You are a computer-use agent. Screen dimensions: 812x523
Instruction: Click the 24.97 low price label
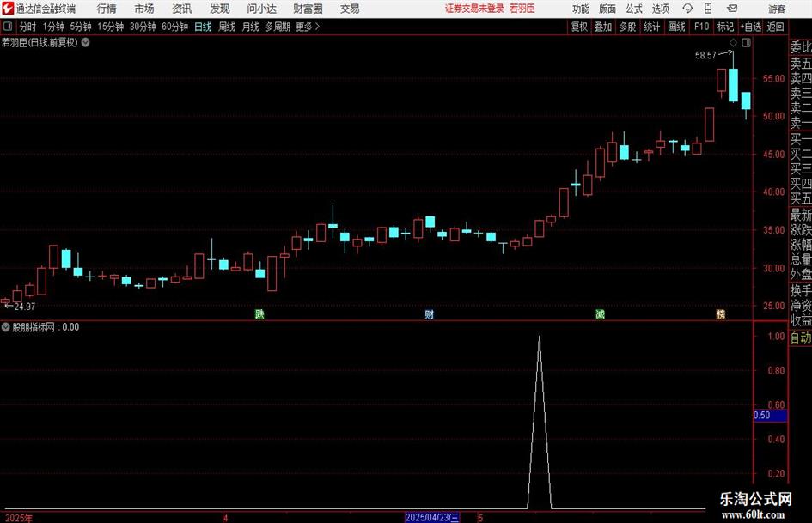click(x=25, y=307)
